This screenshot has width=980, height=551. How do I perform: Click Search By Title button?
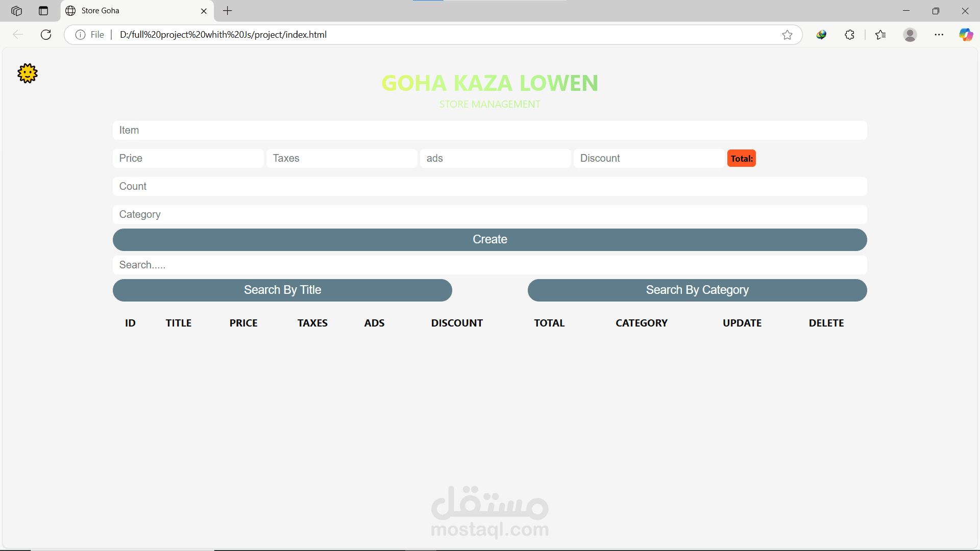click(x=282, y=290)
